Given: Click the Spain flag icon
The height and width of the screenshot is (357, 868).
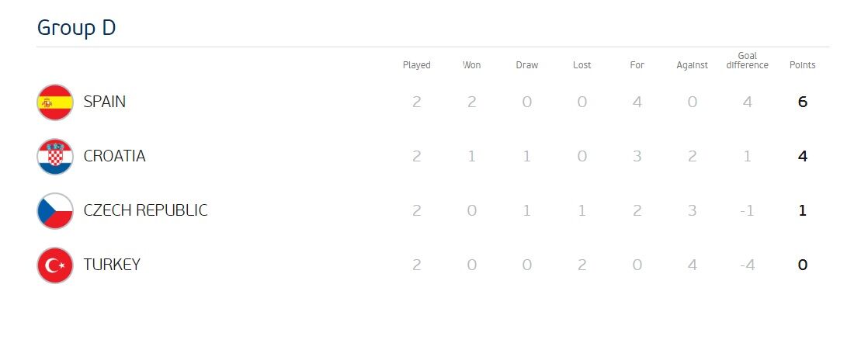Looking at the screenshot, I should (55, 102).
